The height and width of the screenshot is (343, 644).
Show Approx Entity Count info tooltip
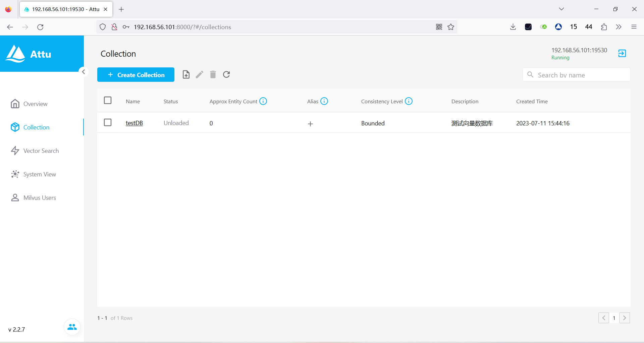(263, 101)
